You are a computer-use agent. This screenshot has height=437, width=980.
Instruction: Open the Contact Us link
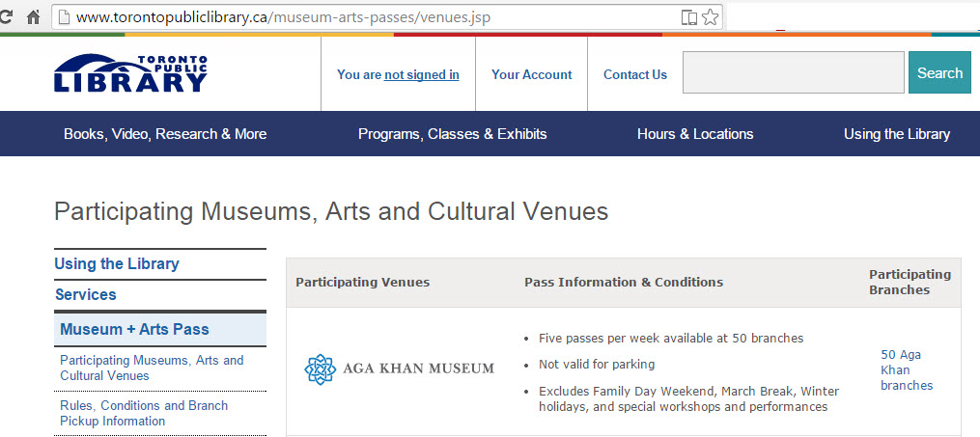click(635, 74)
